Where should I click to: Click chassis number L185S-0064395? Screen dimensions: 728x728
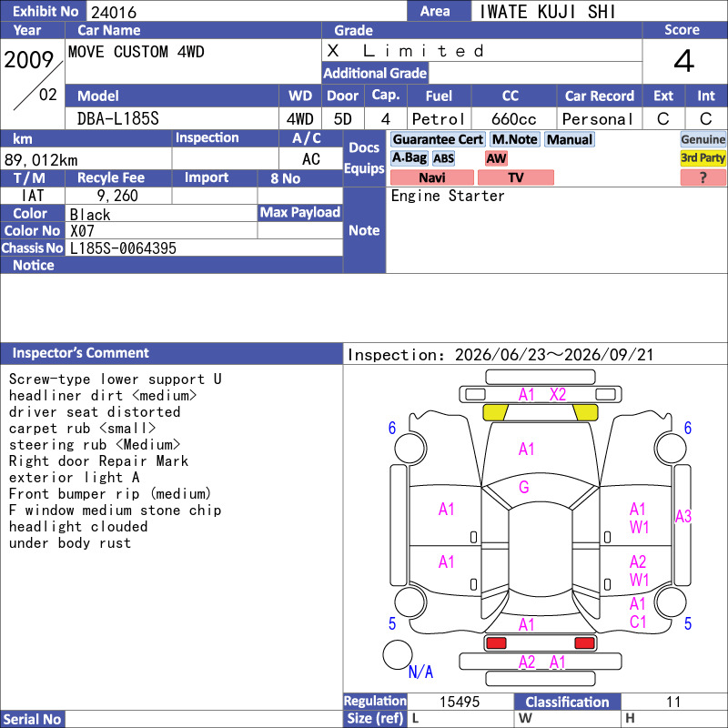point(123,248)
